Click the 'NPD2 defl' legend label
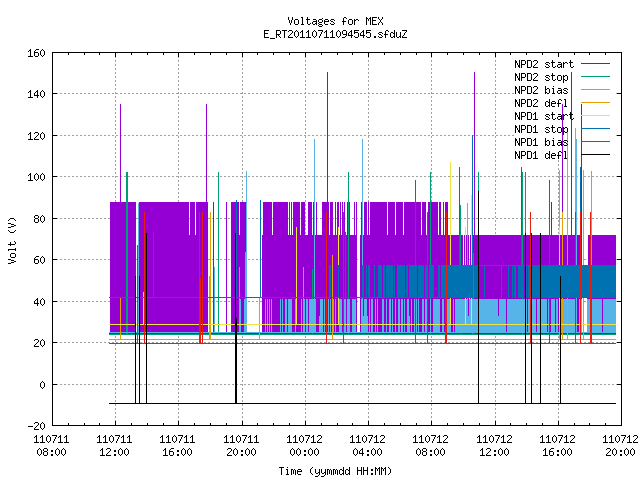 (541, 103)
